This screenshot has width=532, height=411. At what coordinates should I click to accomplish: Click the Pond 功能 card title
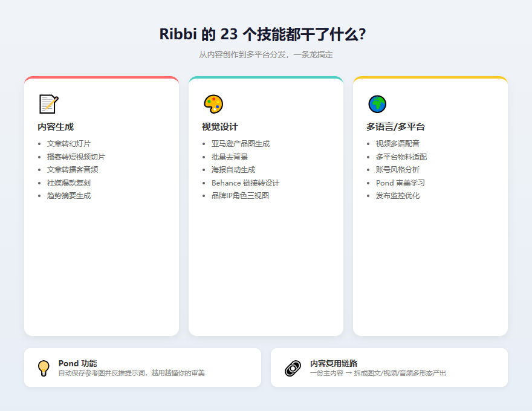point(77,363)
